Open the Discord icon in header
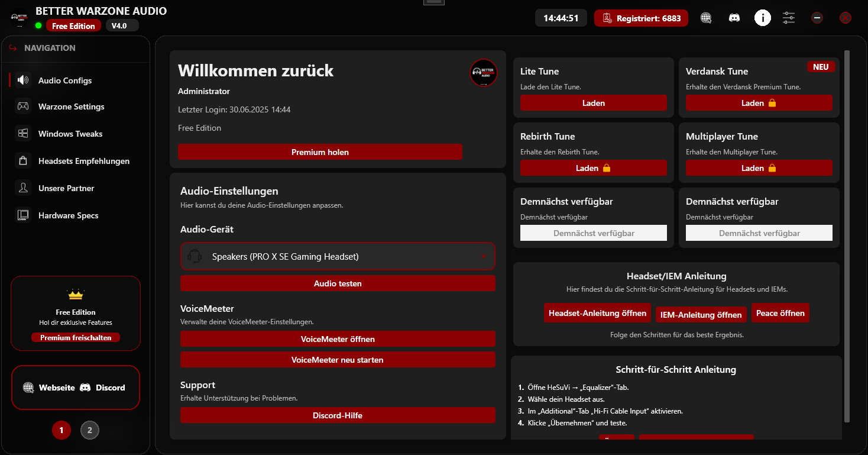This screenshot has width=868, height=455. click(x=734, y=18)
